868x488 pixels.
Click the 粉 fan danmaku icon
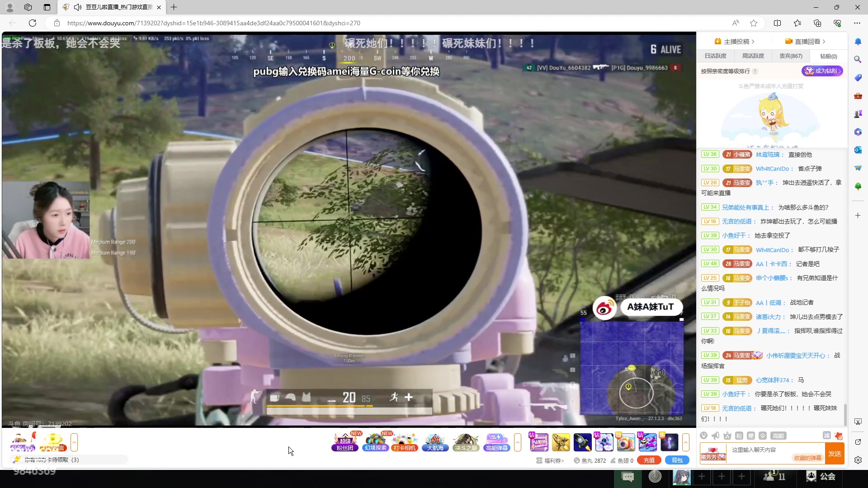739,436
